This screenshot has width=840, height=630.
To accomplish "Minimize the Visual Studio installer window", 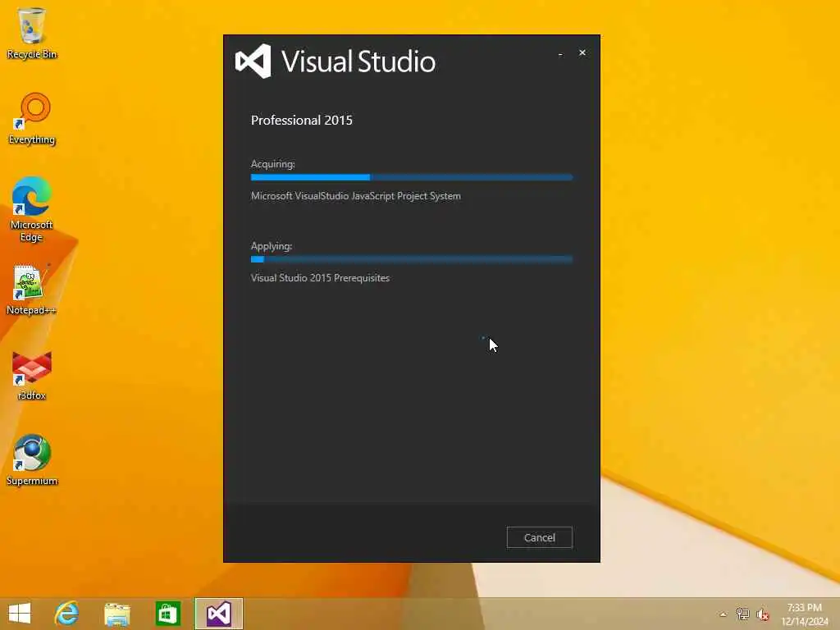I will coord(560,53).
